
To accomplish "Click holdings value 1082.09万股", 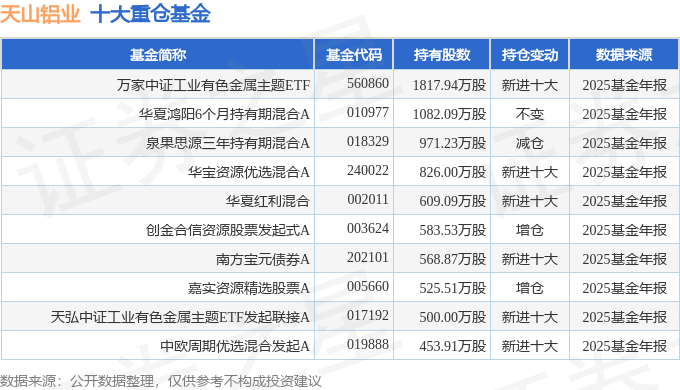I will tap(449, 114).
